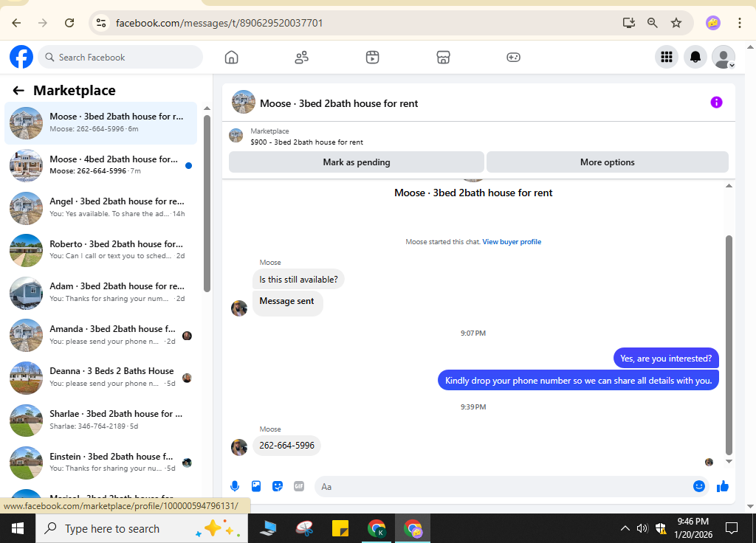
Task: Open the Chrome three-dot menu
Action: pyautogui.click(x=740, y=23)
